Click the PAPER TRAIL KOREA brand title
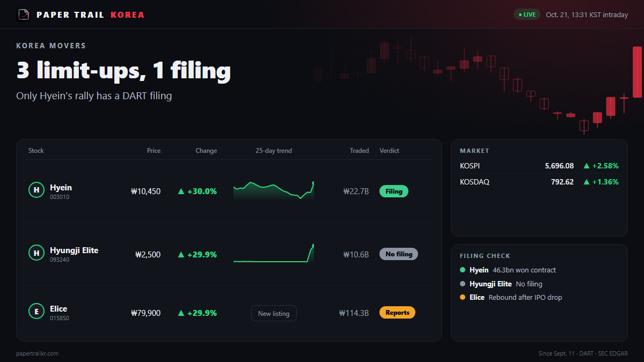 coord(91,14)
